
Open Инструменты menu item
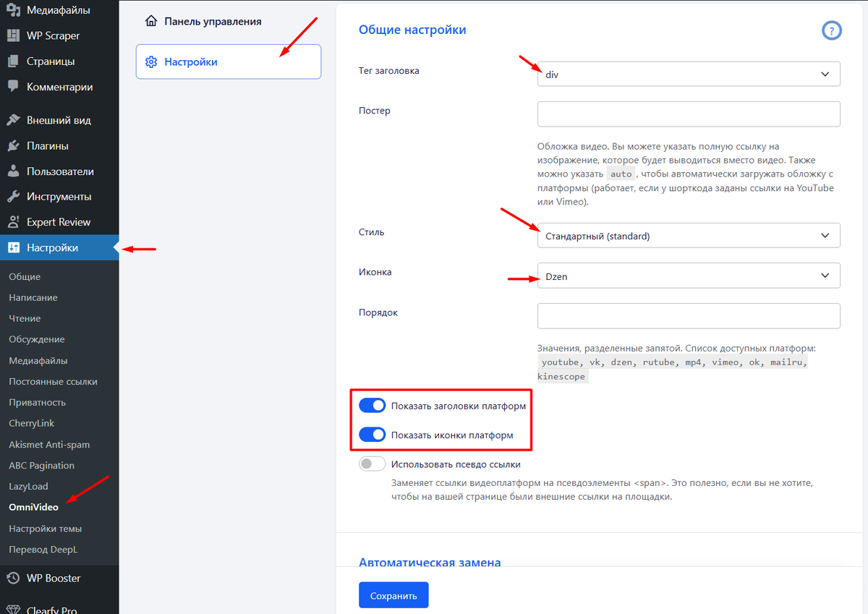[59, 197]
